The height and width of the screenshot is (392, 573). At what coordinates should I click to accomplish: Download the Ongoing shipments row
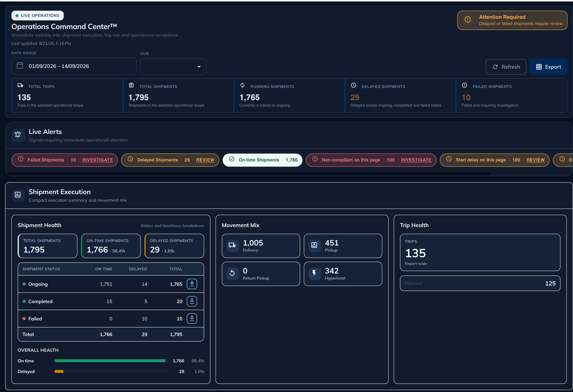coord(192,284)
